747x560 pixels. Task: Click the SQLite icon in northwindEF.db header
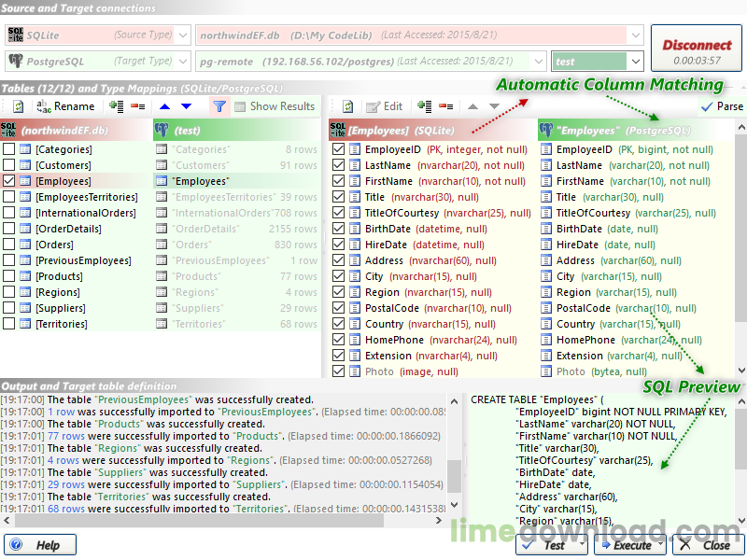[8, 130]
